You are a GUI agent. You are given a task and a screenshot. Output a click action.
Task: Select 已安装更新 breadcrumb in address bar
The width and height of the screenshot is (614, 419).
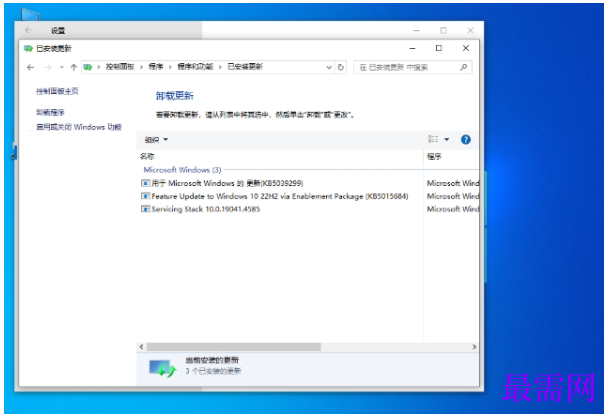[x=245, y=67]
